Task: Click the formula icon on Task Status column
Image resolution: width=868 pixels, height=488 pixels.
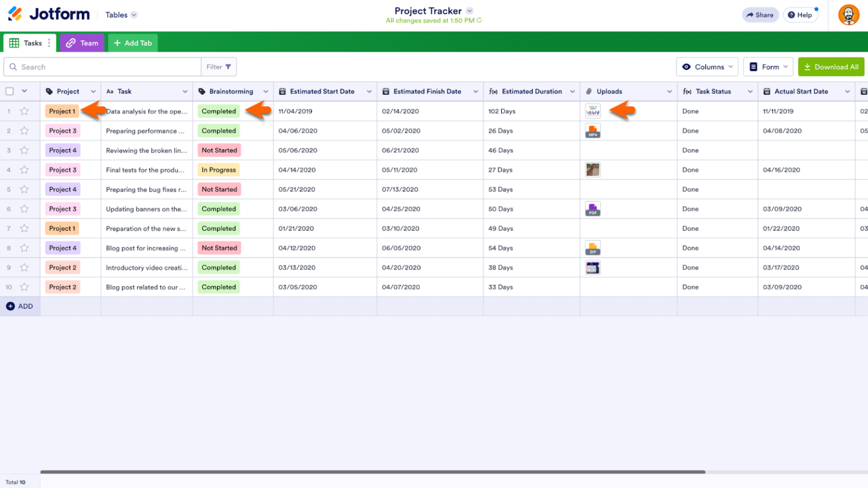Action: pos(687,91)
